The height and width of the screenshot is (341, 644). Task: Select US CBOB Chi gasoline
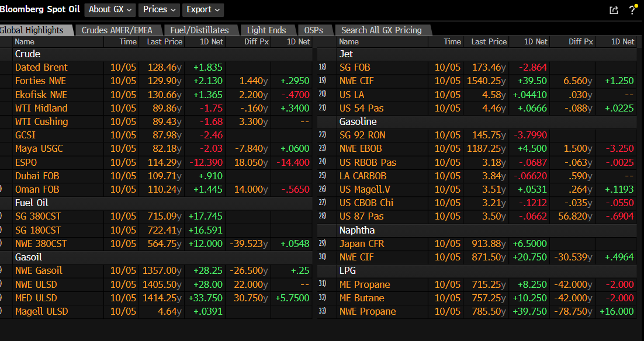477,203
